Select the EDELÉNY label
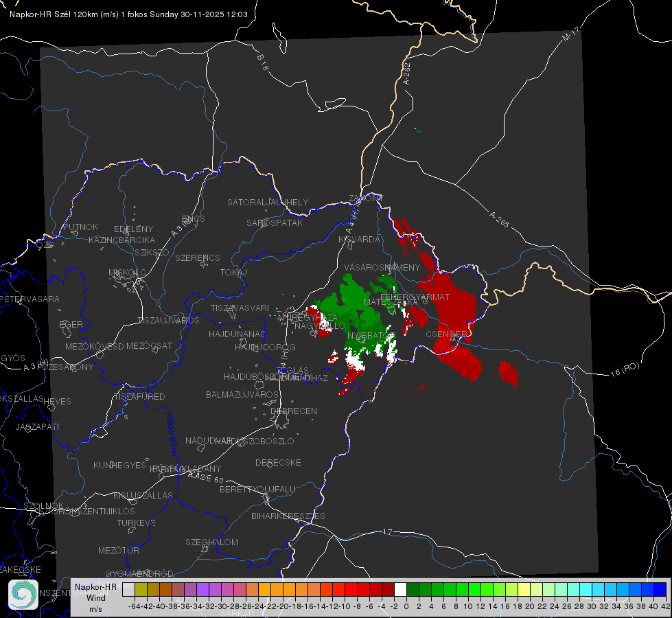 133,229
